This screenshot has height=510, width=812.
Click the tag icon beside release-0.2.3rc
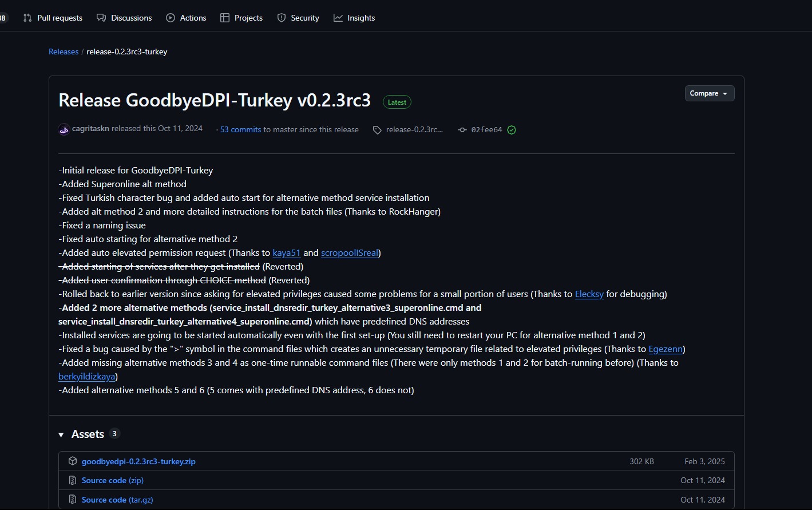pyautogui.click(x=377, y=130)
